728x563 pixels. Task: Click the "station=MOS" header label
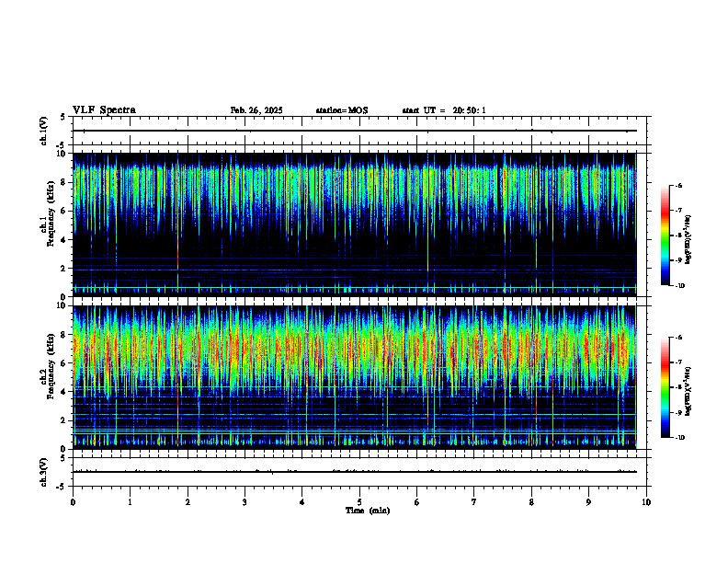click(x=342, y=110)
